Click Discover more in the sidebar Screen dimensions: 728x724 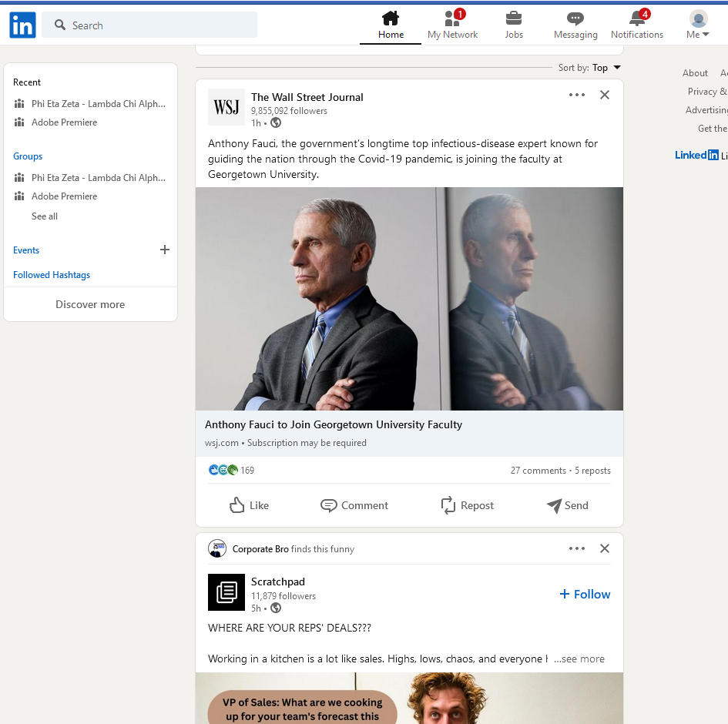tap(90, 303)
